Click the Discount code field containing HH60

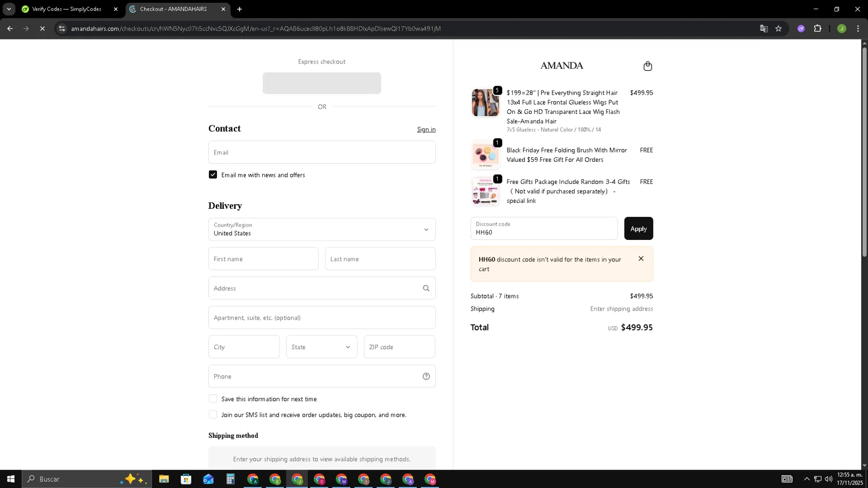[x=544, y=228]
